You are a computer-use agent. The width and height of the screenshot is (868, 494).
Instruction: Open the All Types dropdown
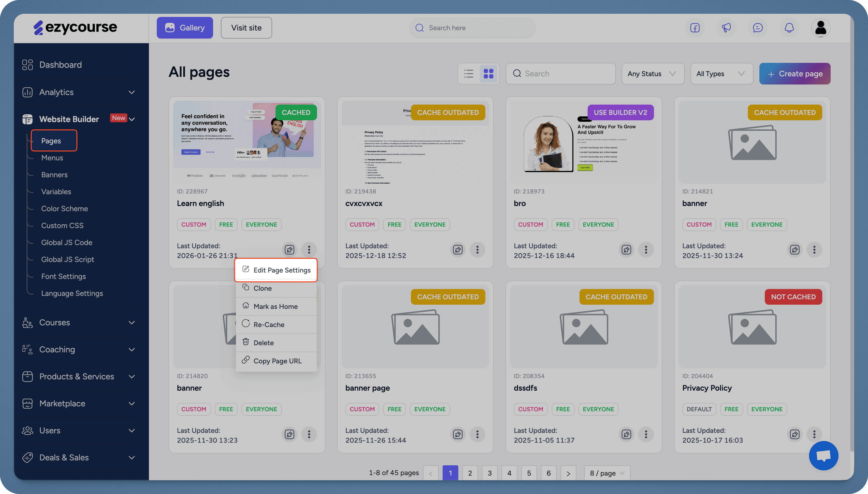[722, 73]
